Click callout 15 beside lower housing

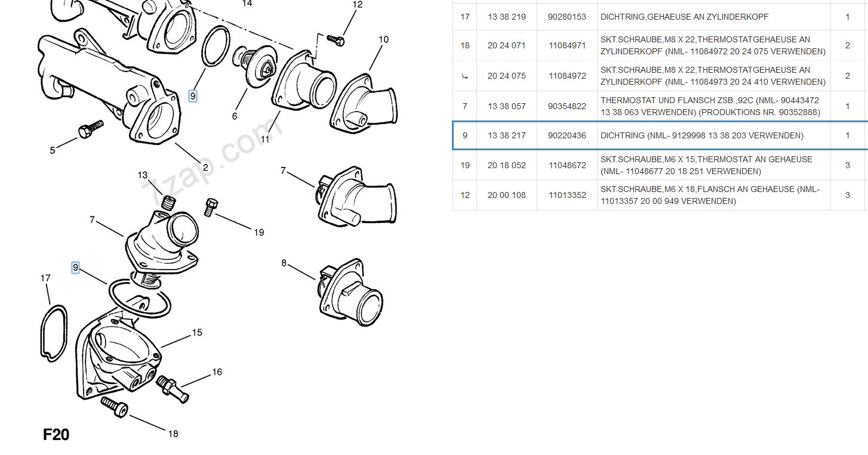(x=197, y=333)
